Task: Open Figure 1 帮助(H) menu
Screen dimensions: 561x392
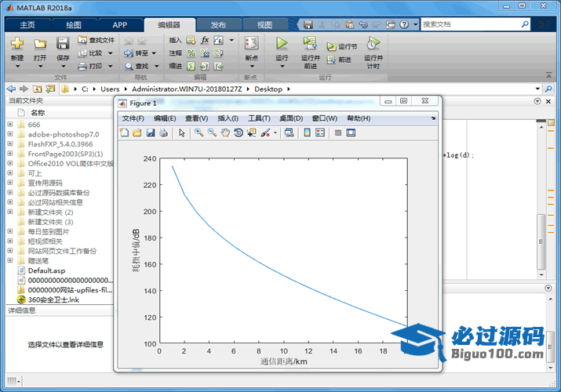Action: tap(359, 118)
